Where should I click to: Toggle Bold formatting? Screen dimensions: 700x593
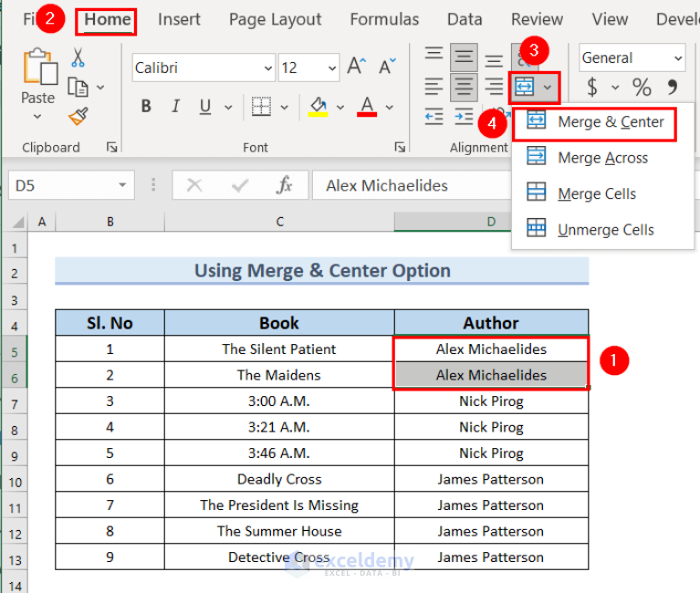point(146,106)
